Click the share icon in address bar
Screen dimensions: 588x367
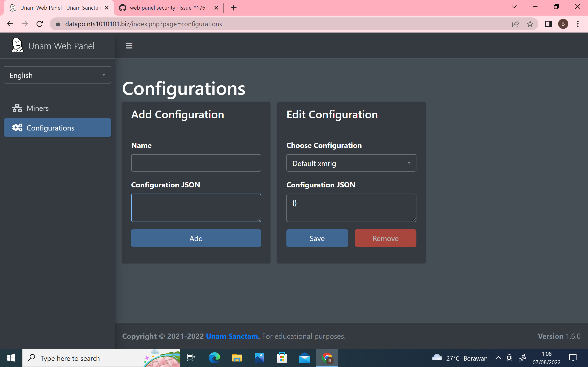point(516,24)
